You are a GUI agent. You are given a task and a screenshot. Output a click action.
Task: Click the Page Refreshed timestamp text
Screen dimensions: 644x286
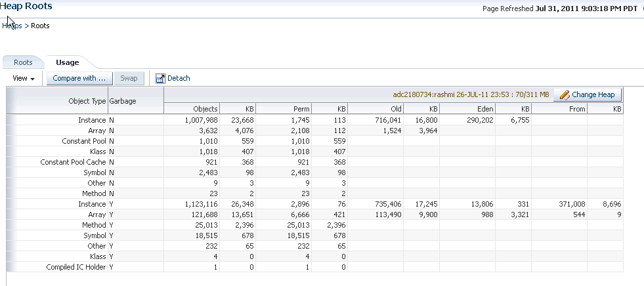click(x=560, y=9)
